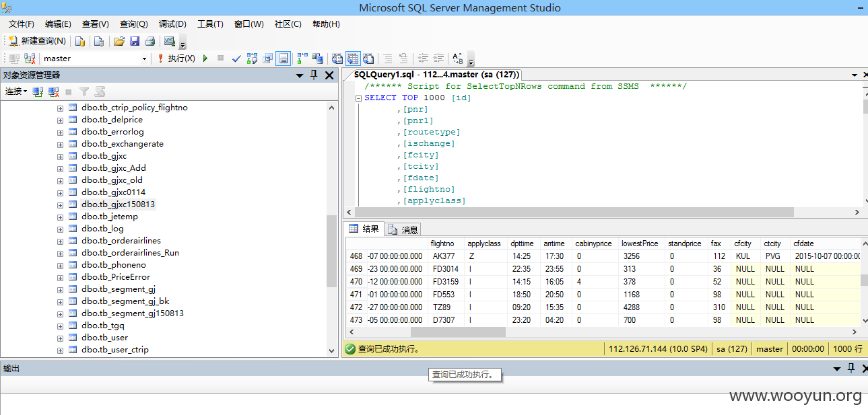Expand the dbo.tb_log table node

click(x=60, y=229)
